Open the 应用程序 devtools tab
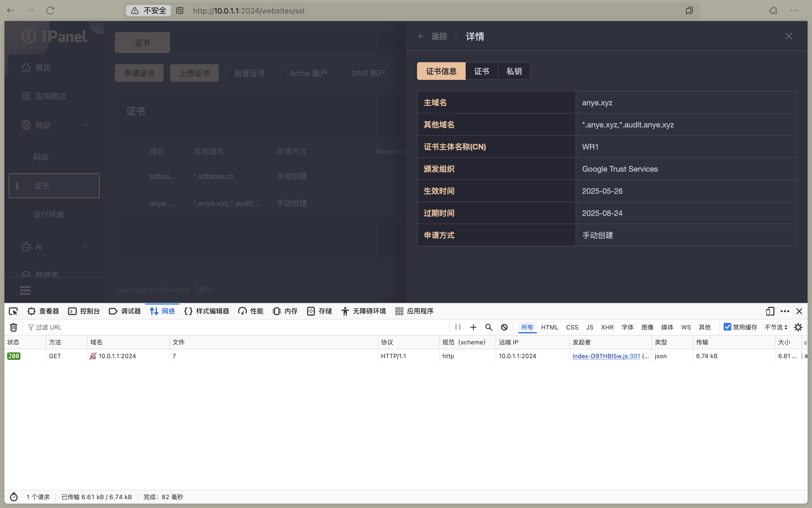The image size is (812, 508). pyautogui.click(x=414, y=311)
